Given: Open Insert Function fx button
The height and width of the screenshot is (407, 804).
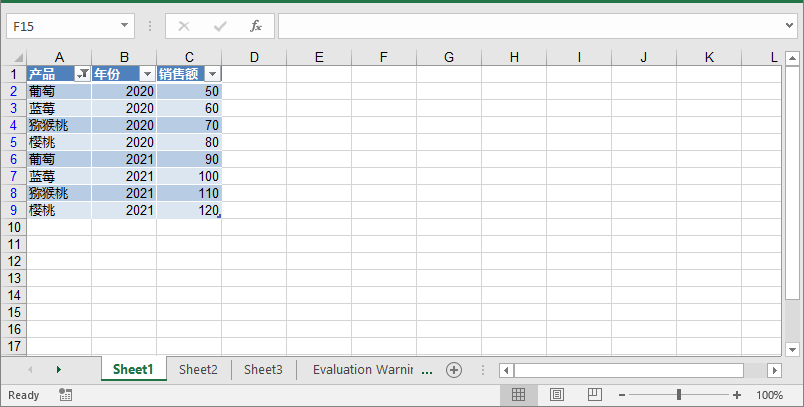Looking at the screenshot, I should point(256,26).
